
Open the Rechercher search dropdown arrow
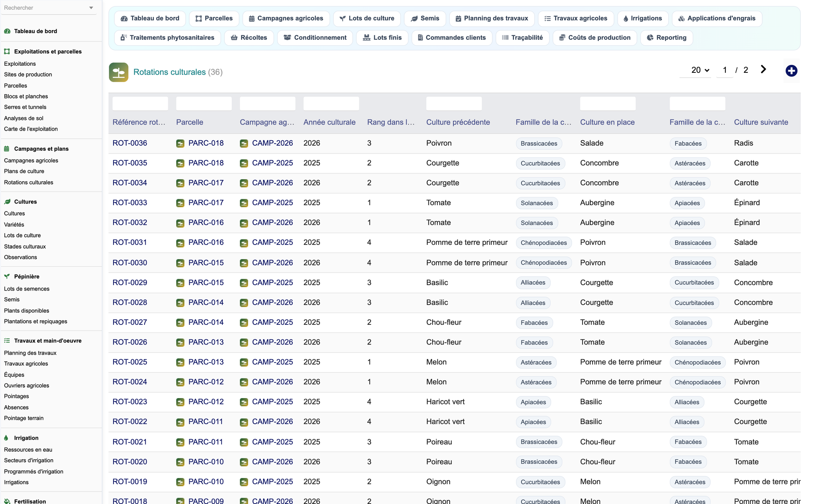point(91,8)
